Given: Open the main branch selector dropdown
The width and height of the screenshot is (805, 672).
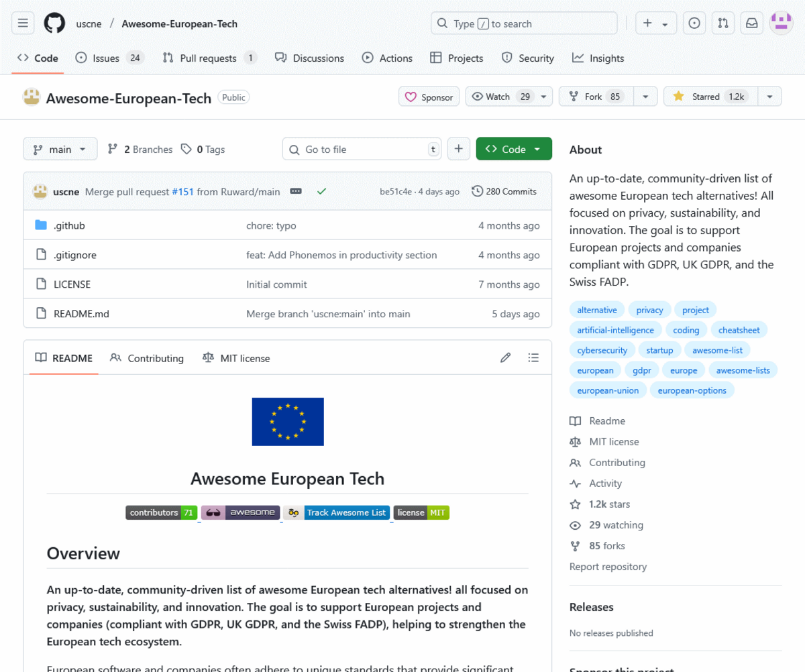Looking at the screenshot, I should point(60,149).
